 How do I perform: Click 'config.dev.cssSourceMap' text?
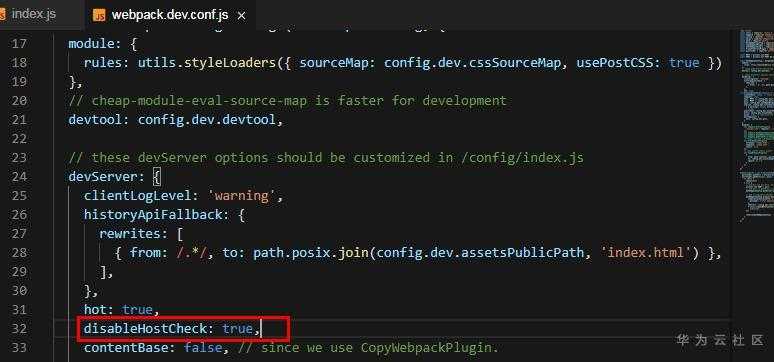click(x=472, y=63)
